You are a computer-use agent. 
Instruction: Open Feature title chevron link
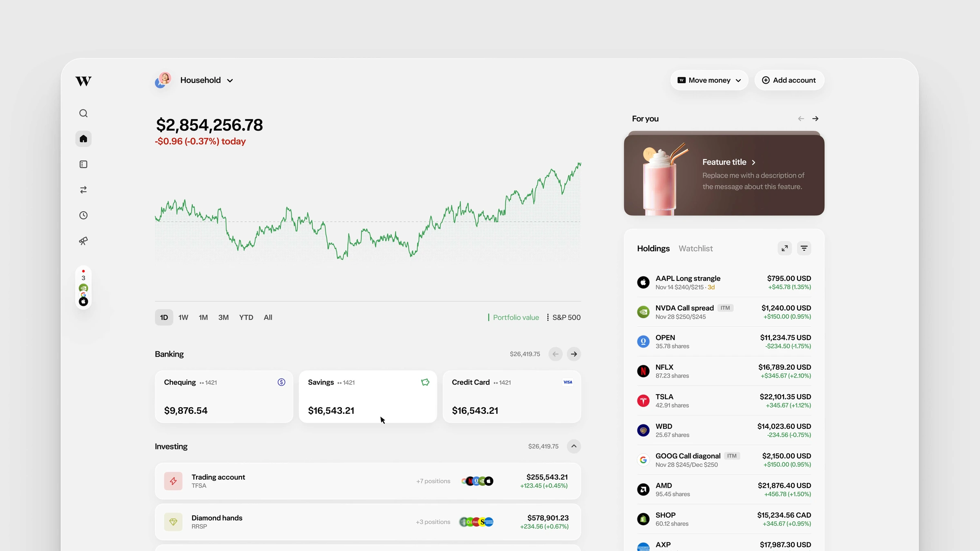click(729, 162)
